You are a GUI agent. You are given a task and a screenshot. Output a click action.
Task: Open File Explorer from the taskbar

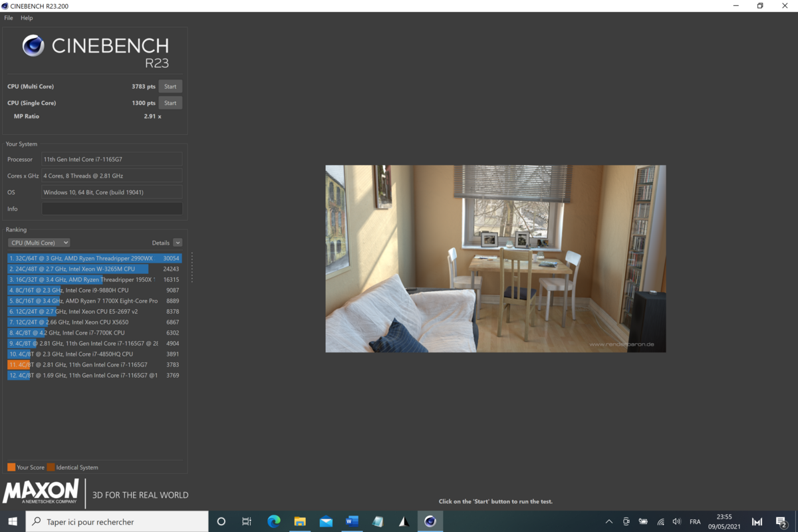click(x=300, y=521)
